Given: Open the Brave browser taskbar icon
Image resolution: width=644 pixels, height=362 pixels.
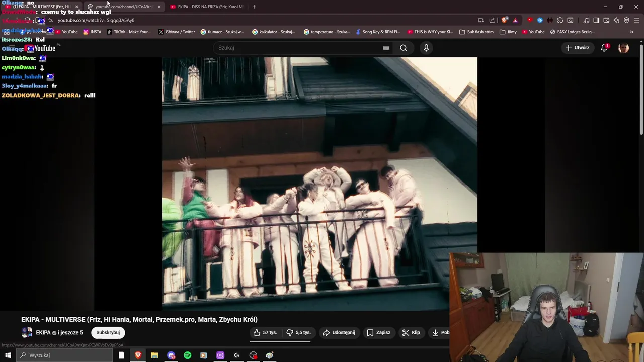Looking at the screenshot, I should 138,355.
